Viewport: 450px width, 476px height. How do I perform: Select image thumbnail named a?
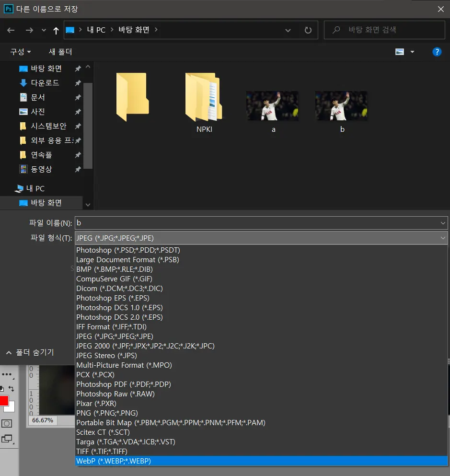(273, 112)
